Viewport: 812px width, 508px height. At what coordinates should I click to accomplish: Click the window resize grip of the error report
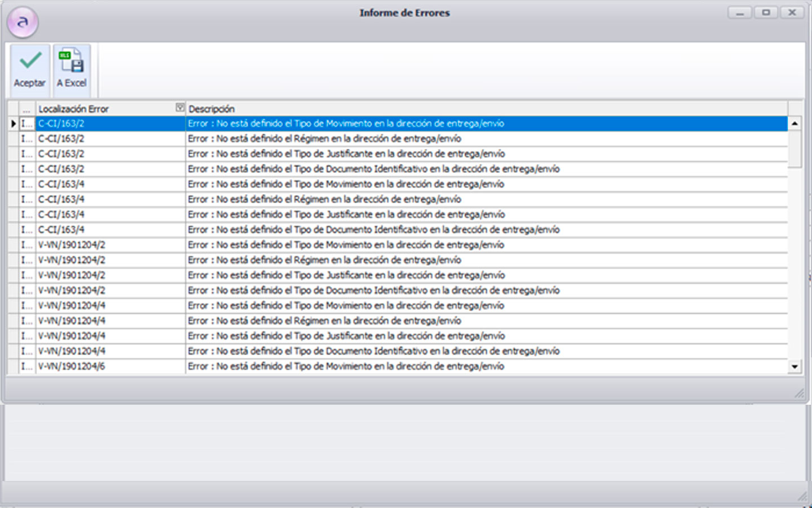point(799,393)
